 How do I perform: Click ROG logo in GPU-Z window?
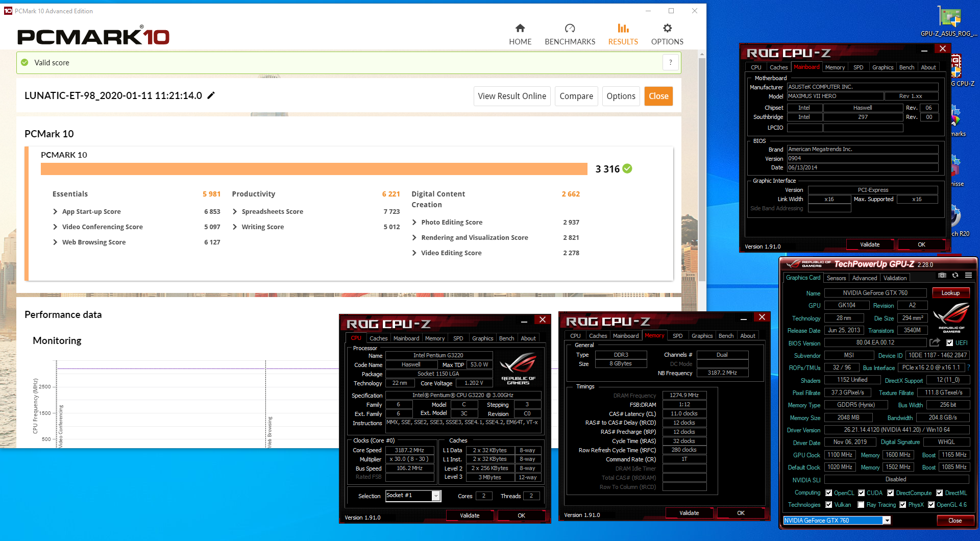[x=951, y=317]
